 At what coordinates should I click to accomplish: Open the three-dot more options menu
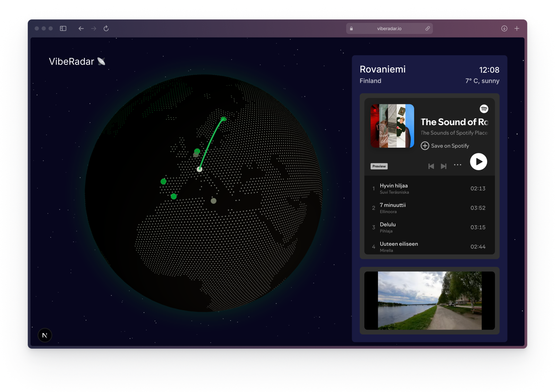pyautogui.click(x=458, y=165)
